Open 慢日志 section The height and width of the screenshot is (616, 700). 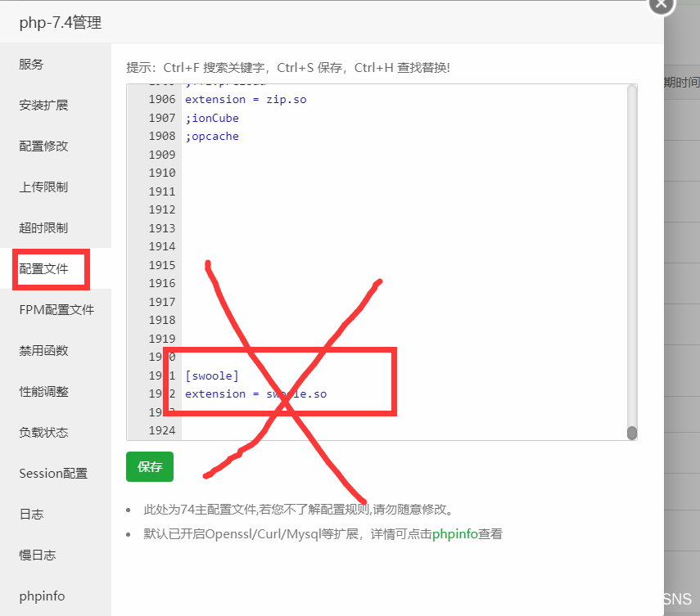coord(38,555)
